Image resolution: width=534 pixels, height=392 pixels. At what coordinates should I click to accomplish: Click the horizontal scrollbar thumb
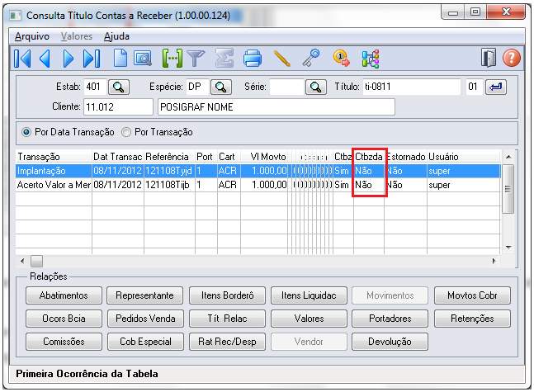(37, 262)
